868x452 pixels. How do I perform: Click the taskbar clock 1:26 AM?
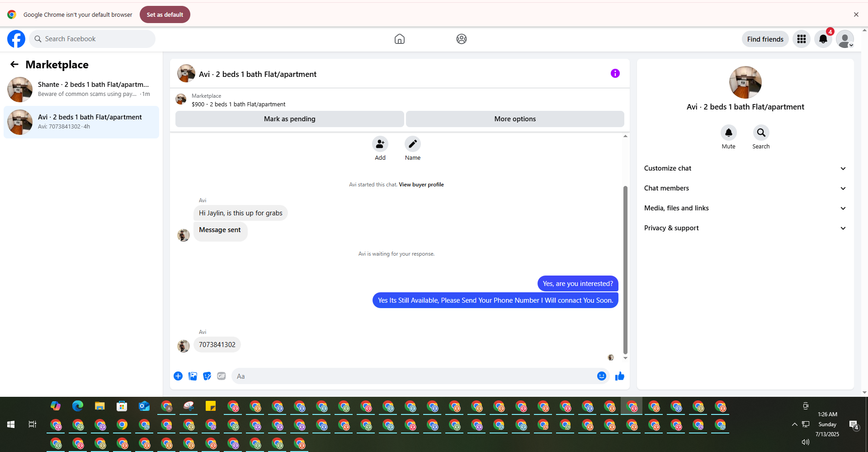827,414
